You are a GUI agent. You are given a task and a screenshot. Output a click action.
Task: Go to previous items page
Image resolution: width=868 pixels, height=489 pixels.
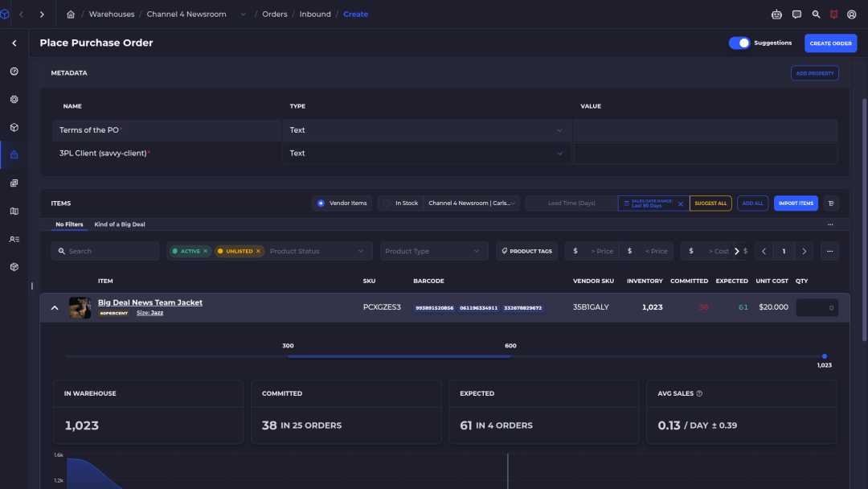(x=764, y=252)
